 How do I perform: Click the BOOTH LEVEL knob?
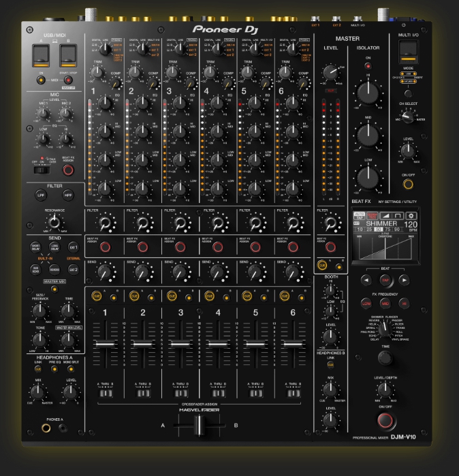click(x=330, y=337)
